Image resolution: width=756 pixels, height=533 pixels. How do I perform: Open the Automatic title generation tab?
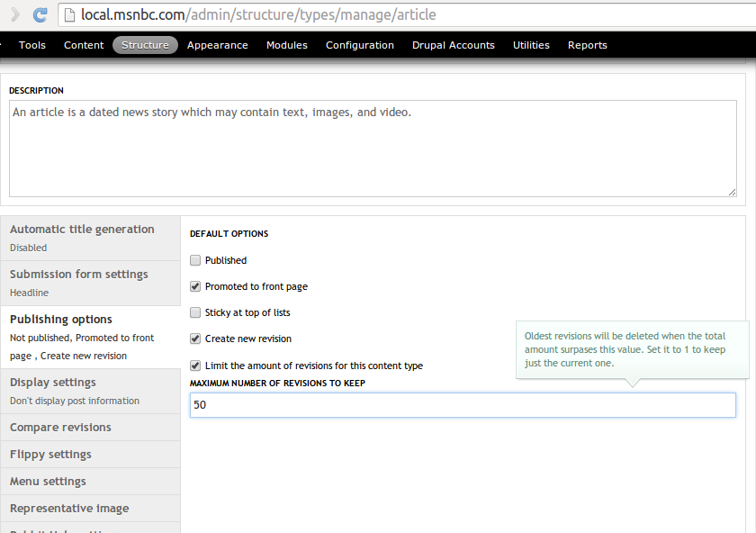pos(82,230)
